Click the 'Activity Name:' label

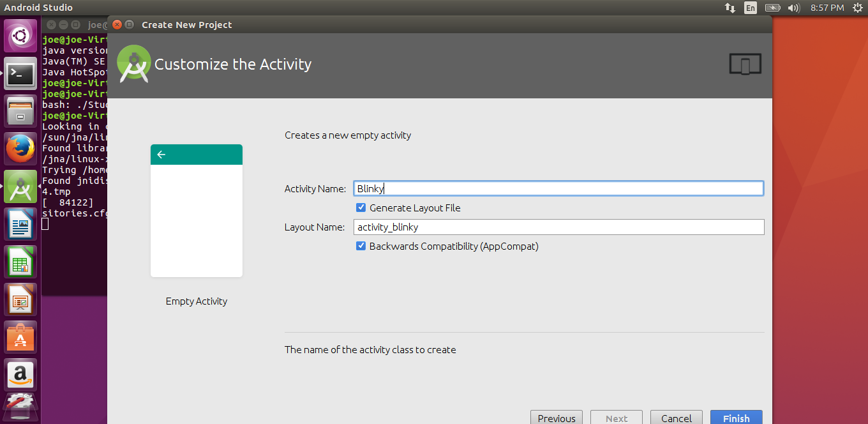click(x=315, y=189)
